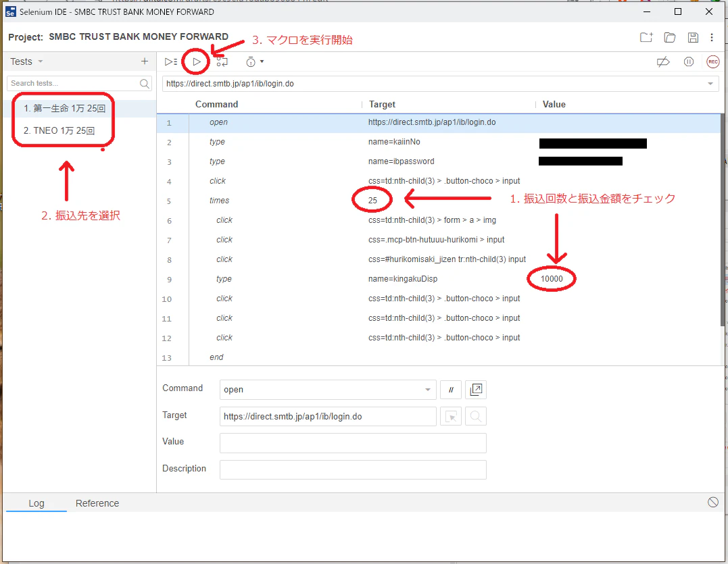This screenshot has height=564, width=728.
Task: Select test 第一生命 1万 25回
Action: (x=79, y=109)
